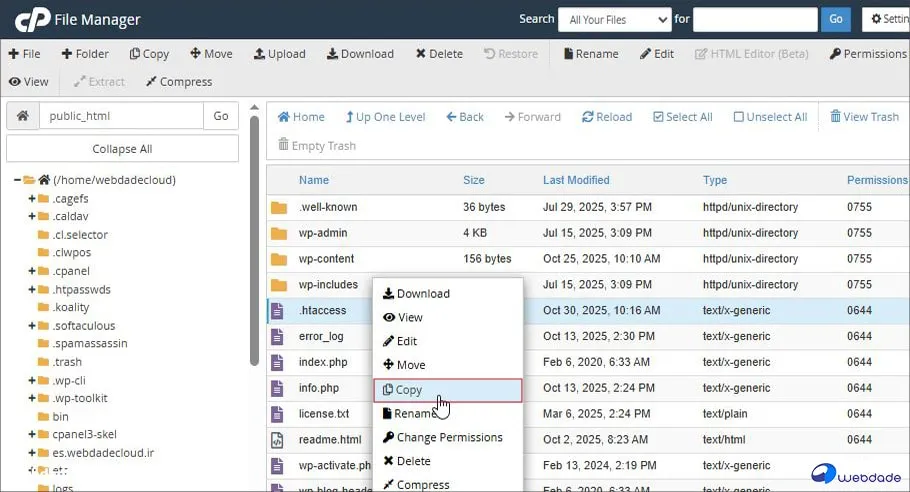
Task: Click the home icon beside path field
Action: [x=23, y=116]
